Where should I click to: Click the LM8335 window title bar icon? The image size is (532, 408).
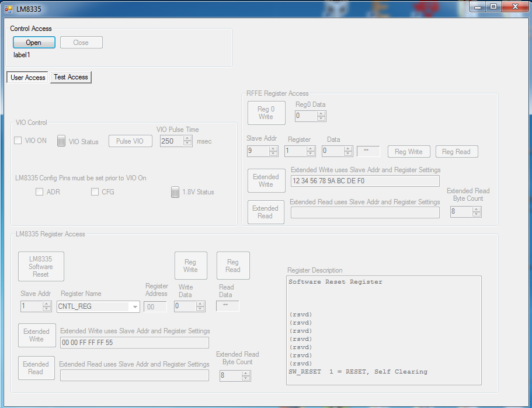[9, 9]
